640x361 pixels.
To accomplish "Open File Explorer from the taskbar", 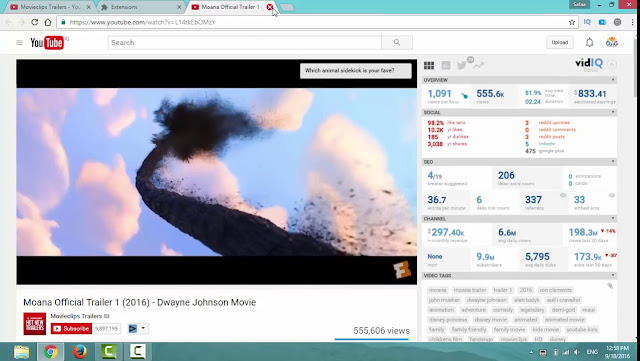I will [21, 352].
